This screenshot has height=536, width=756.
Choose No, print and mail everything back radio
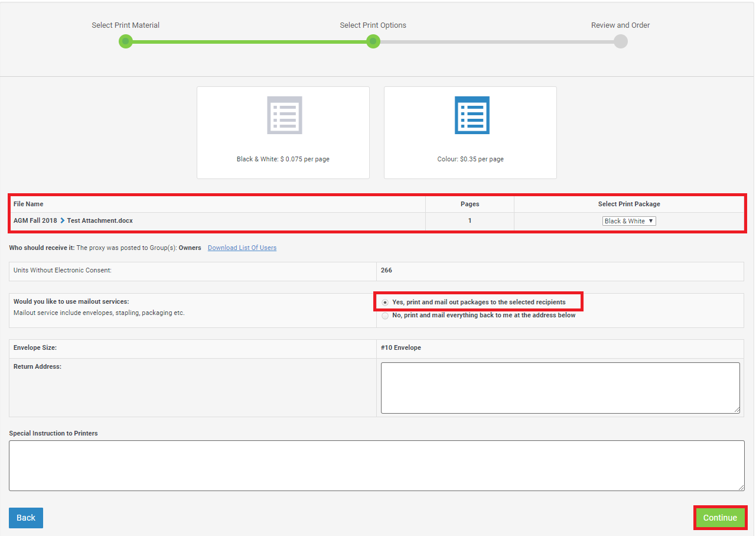[385, 316]
